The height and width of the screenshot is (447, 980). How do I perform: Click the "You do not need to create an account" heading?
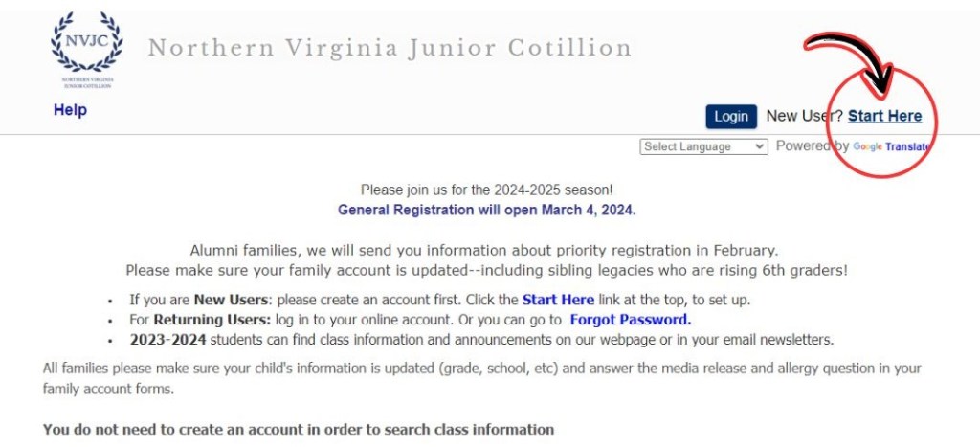[x=299, y=429]
